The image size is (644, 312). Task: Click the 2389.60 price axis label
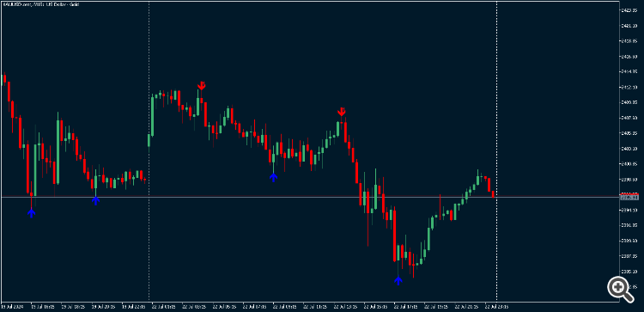[629, 241]
